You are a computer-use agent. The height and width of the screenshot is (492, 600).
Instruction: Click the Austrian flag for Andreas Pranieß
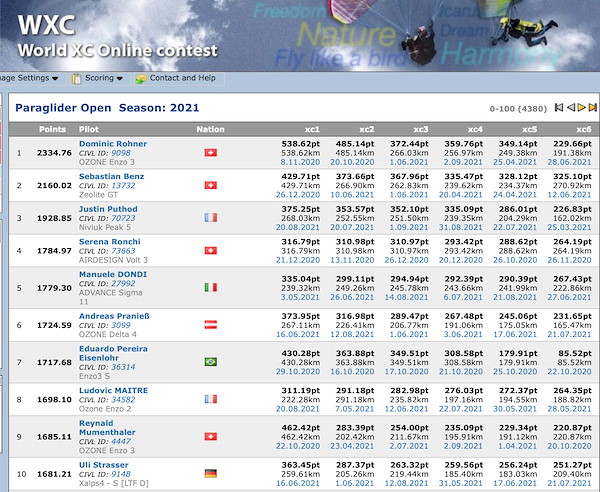[x=210, y=325]
